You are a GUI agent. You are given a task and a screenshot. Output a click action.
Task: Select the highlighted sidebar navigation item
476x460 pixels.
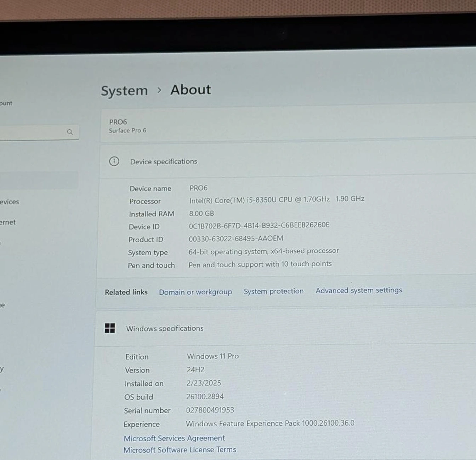tap(39, 181)
